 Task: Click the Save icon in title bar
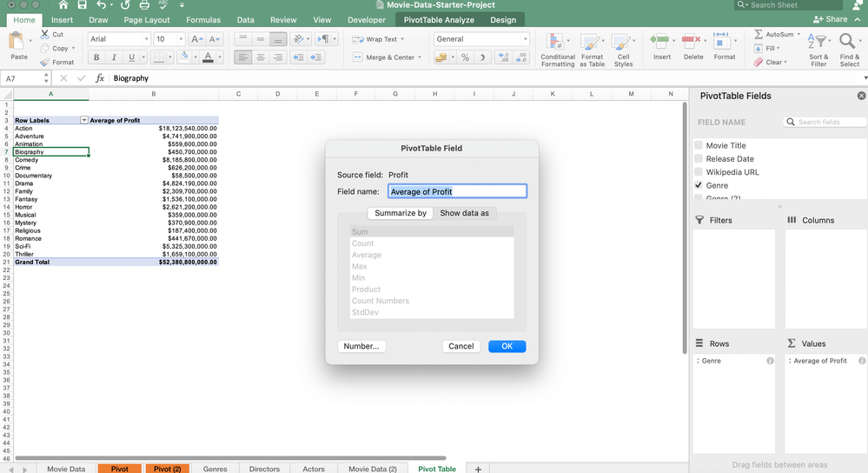(82, 5)
